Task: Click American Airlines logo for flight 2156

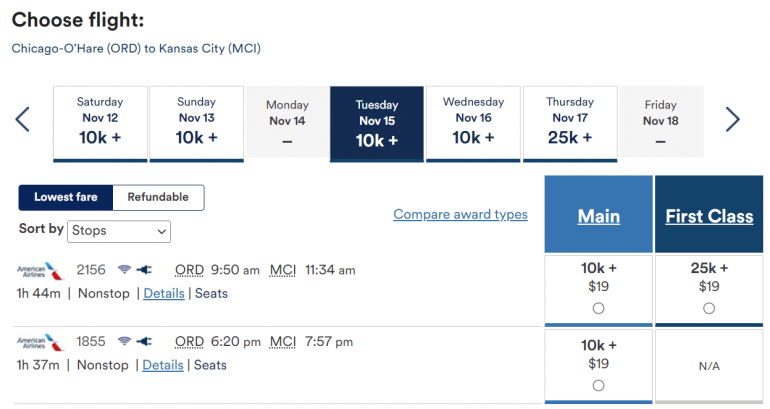Action: (39, 270)
